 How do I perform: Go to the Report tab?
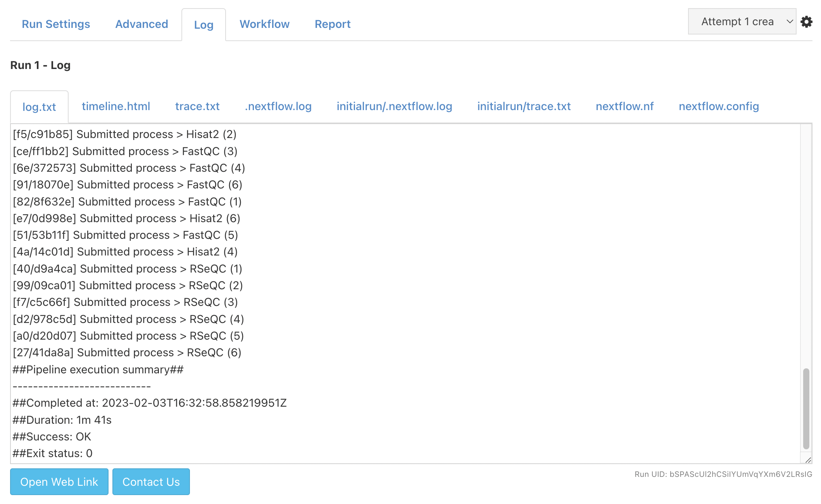333,24
